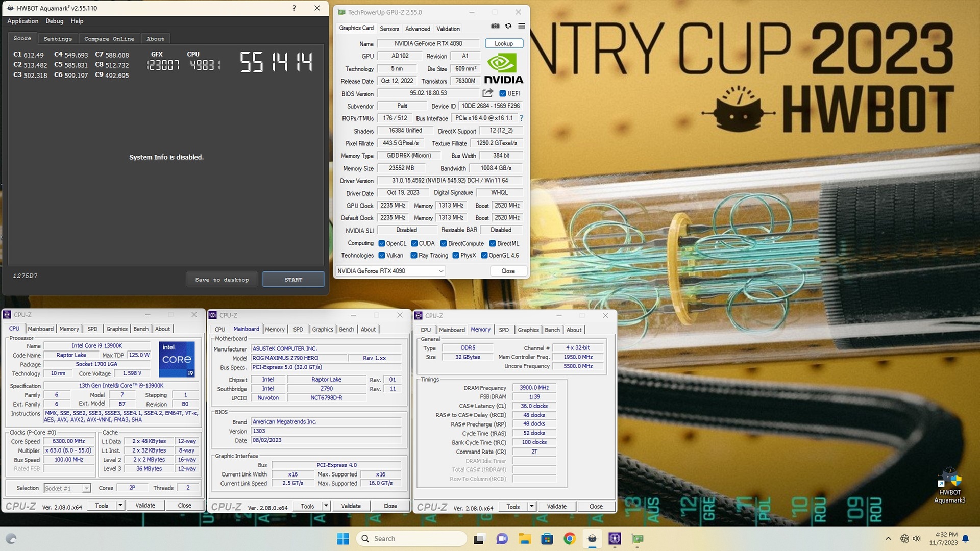Switch to the Validation tab in GPU-Z
980x551 pixels.
click(x=448, y=29)
